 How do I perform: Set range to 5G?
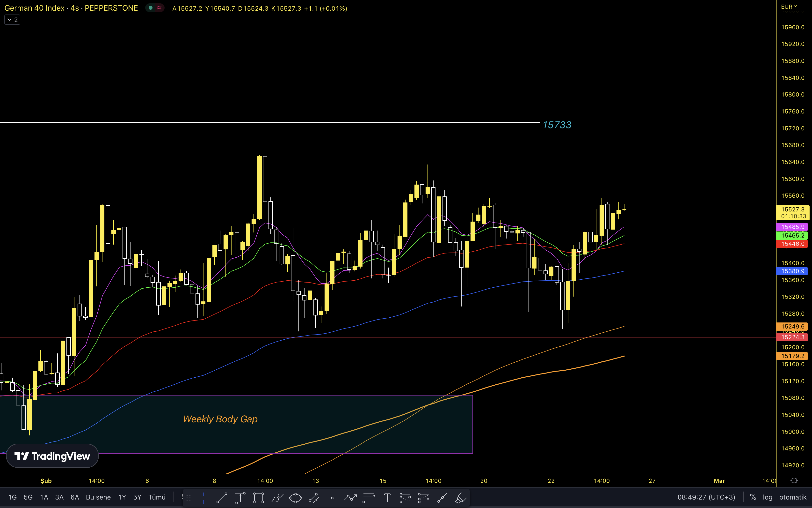tap(28, 497)
